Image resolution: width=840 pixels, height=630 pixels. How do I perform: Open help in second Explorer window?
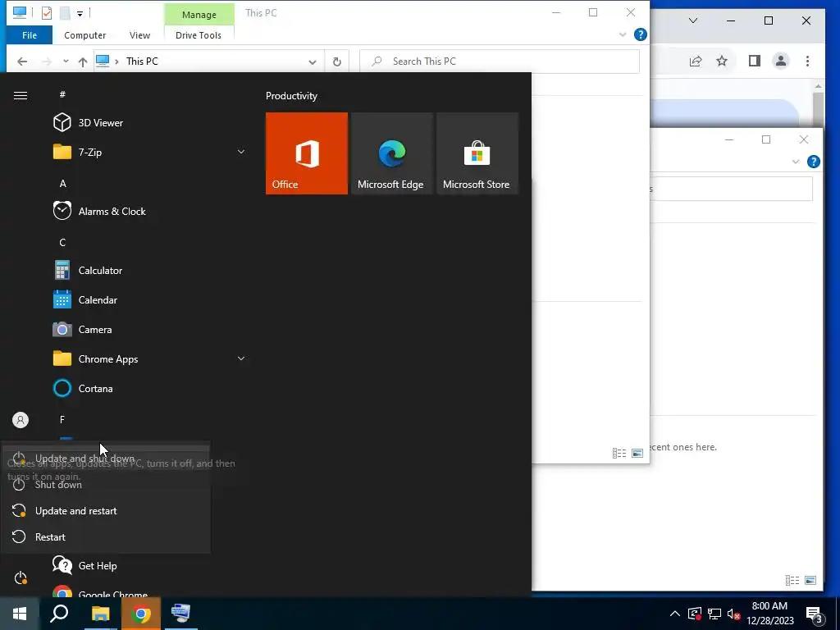813,162
